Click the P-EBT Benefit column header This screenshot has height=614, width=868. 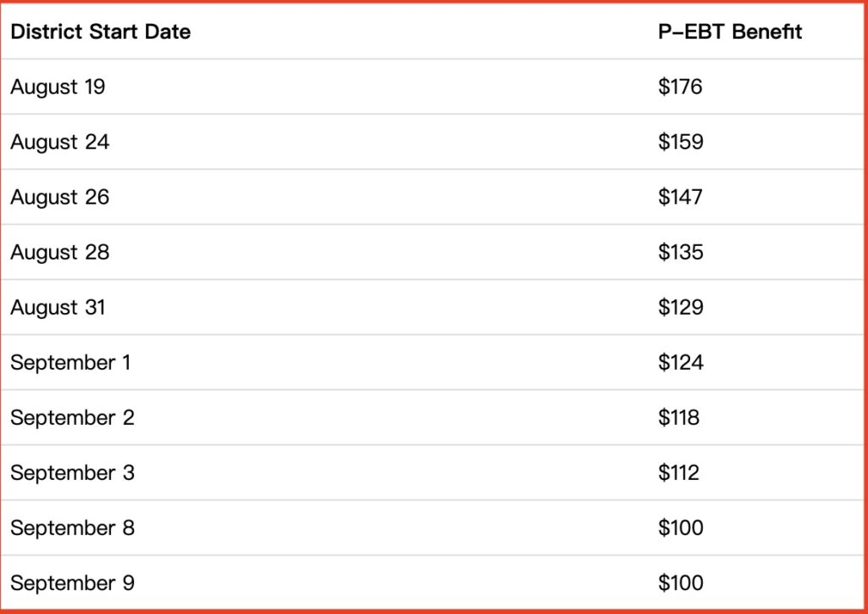pyautogui.click(x=730, y=32)
